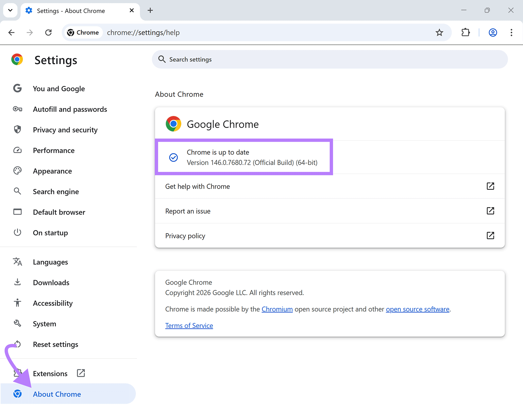This screenshot has height=420, width=523.
Task: Select the Privacy and security shield icon
Action: tap(17, 129)
